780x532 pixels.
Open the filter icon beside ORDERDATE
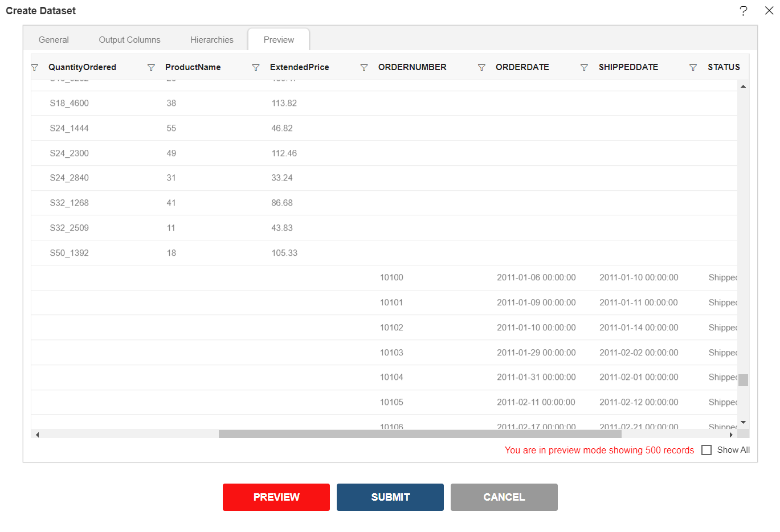[x=481, y=67]
